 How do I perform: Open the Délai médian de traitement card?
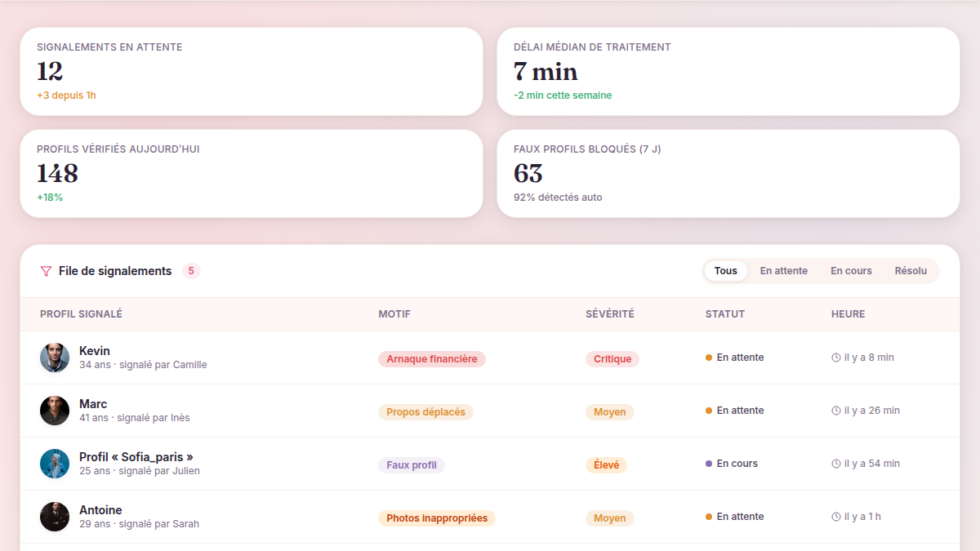point(728,72)
